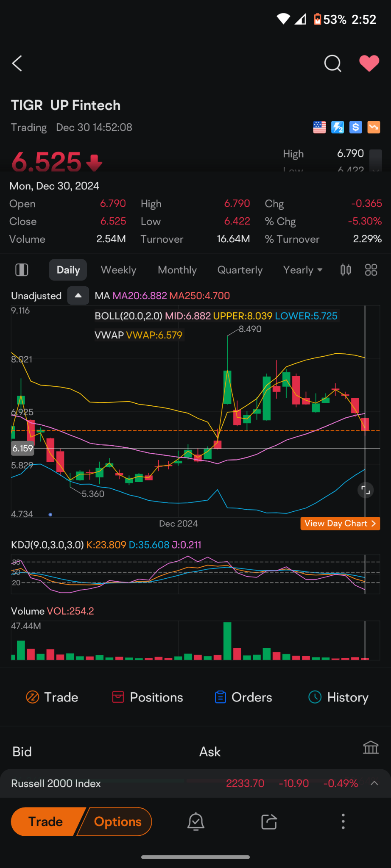Tap the tallest green volume bar

(x=227, y=641)
